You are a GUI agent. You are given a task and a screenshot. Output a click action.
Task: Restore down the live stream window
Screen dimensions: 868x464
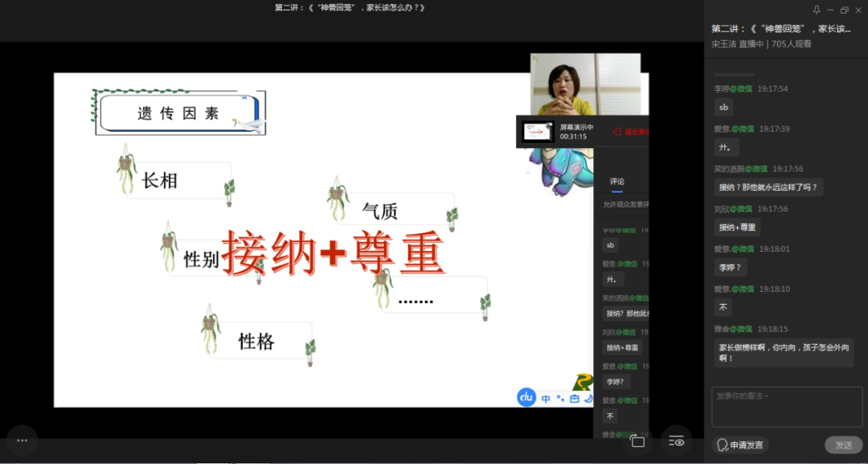tap(844, 10)
